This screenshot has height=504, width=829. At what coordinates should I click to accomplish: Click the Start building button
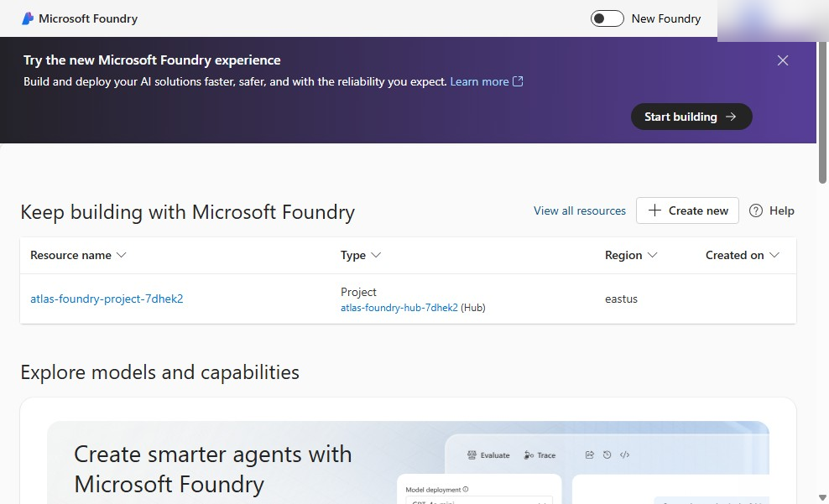(691, 117)
